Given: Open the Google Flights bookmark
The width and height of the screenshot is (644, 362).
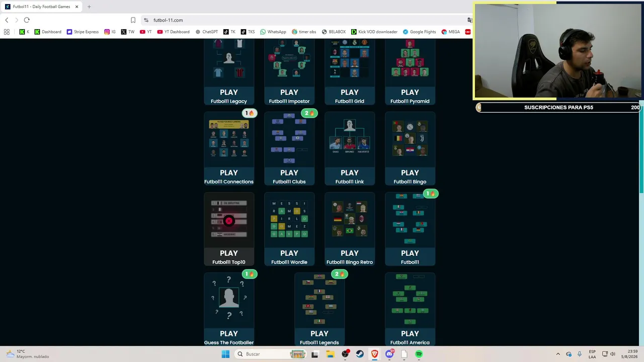Looking at the screenshot, I should [419, 32].
